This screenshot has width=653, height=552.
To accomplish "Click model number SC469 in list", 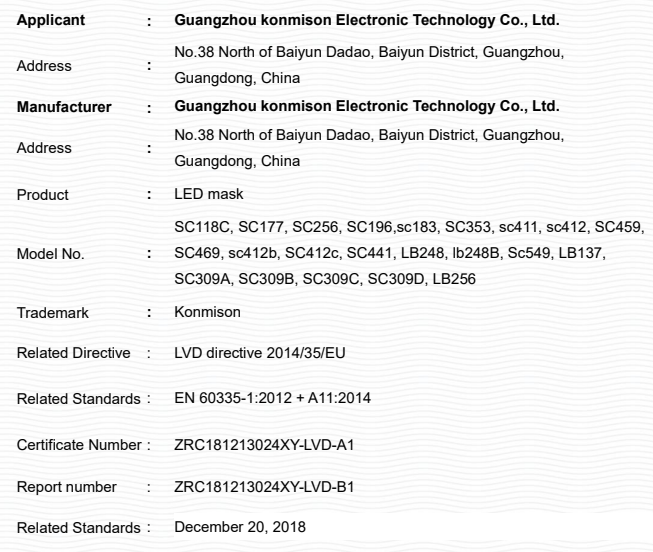I will tap(199, 253).
